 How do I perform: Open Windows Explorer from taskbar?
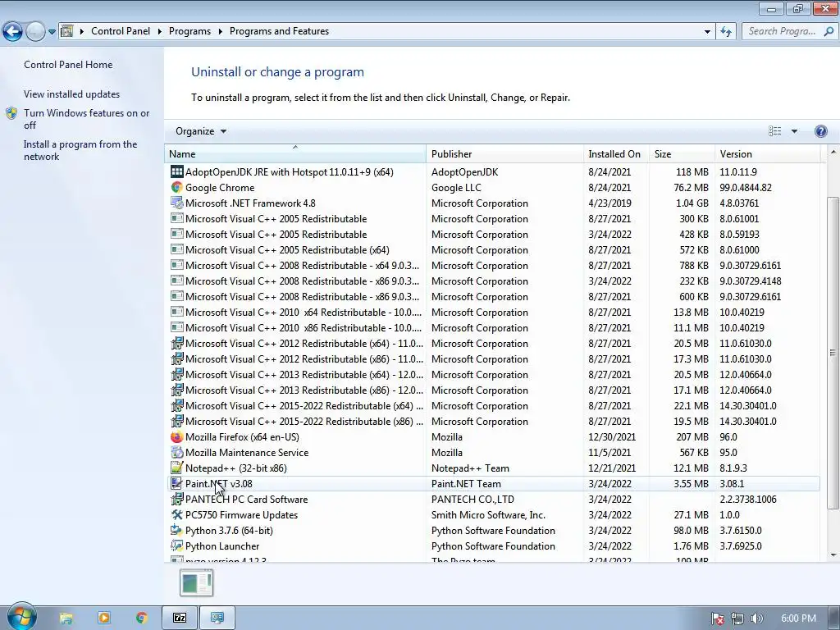[x=66, y=619]
